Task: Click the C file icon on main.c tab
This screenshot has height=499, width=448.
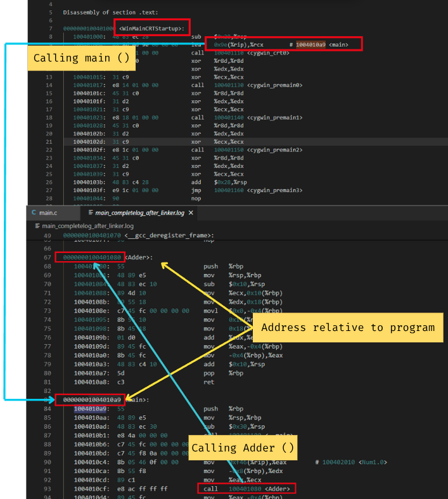Action: (35, 212)
